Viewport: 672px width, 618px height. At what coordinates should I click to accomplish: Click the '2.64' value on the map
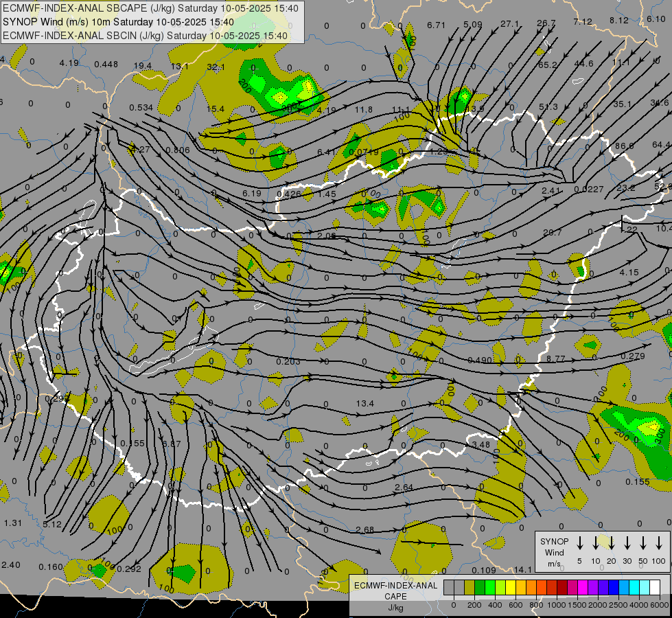pos(404,488)
